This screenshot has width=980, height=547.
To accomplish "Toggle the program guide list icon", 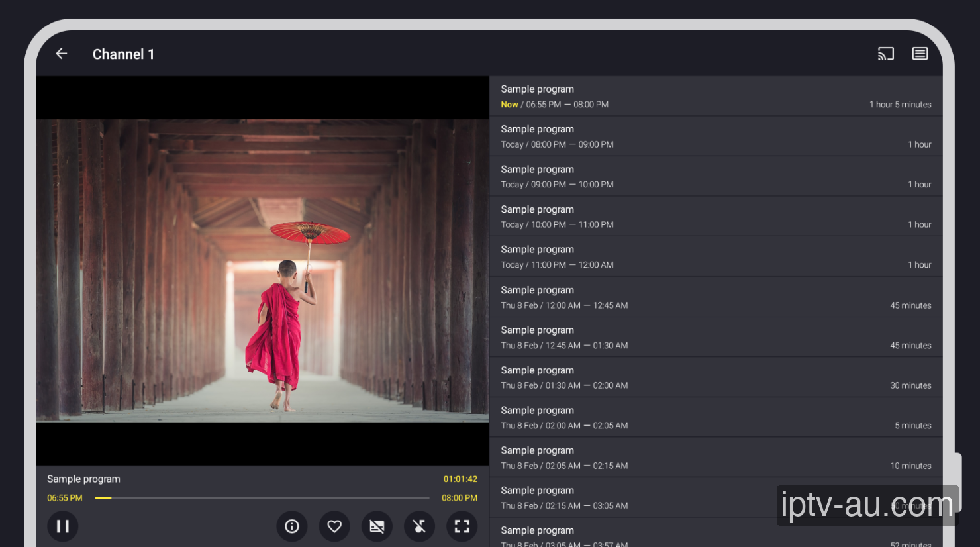I will 920,54.
